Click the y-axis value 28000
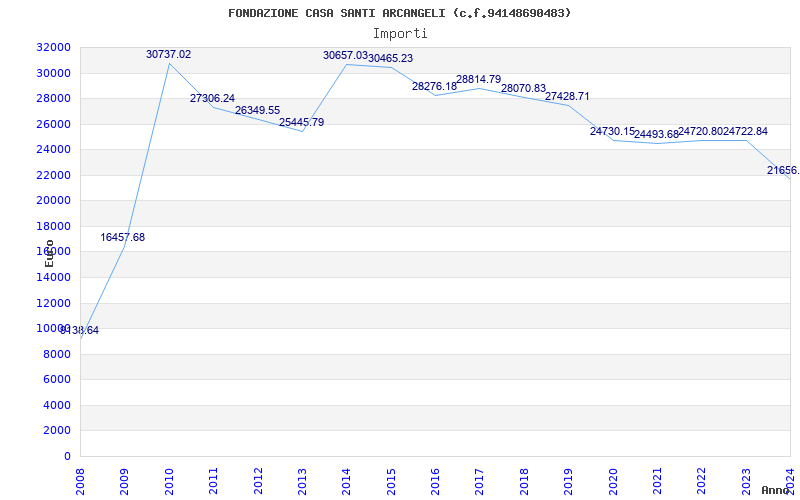800x500 pixels. point(54,98)
